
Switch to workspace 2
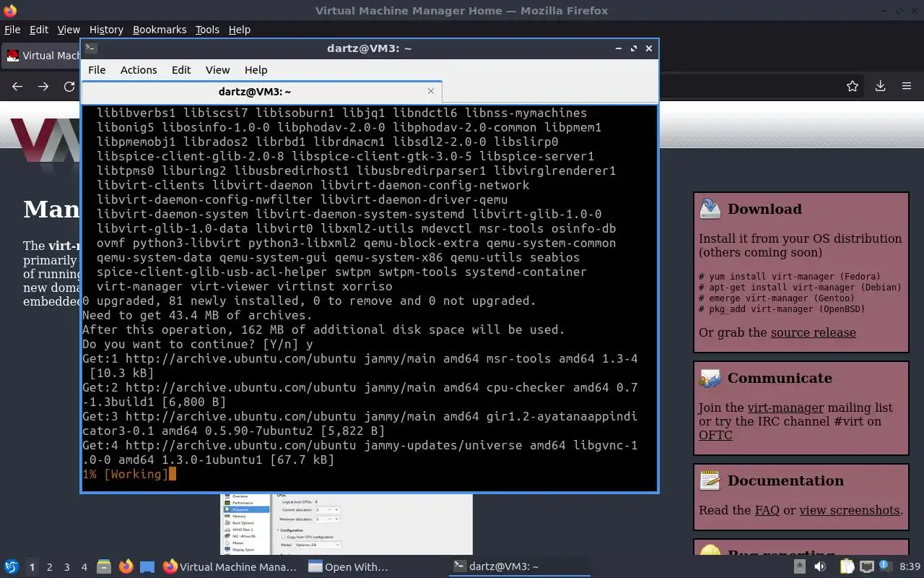(49, 567)
